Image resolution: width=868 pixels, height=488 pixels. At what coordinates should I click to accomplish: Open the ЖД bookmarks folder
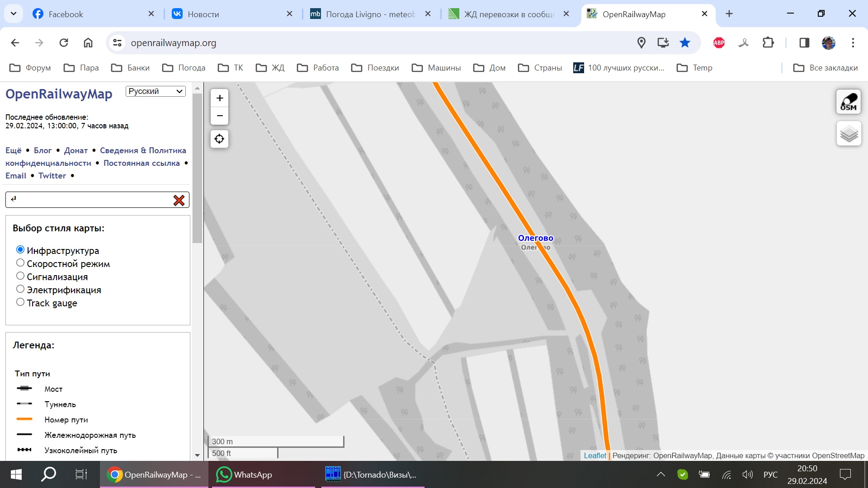pos(270,68)
